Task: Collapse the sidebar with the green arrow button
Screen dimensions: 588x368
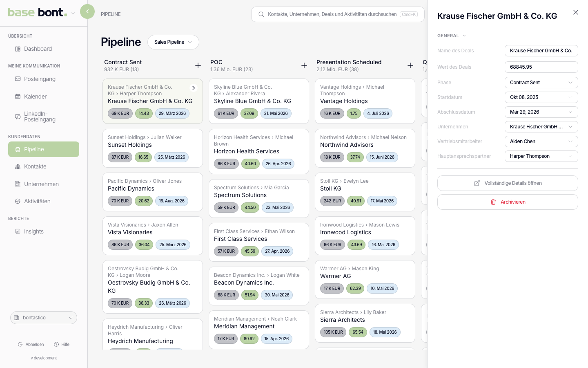Action: point(87,11)
